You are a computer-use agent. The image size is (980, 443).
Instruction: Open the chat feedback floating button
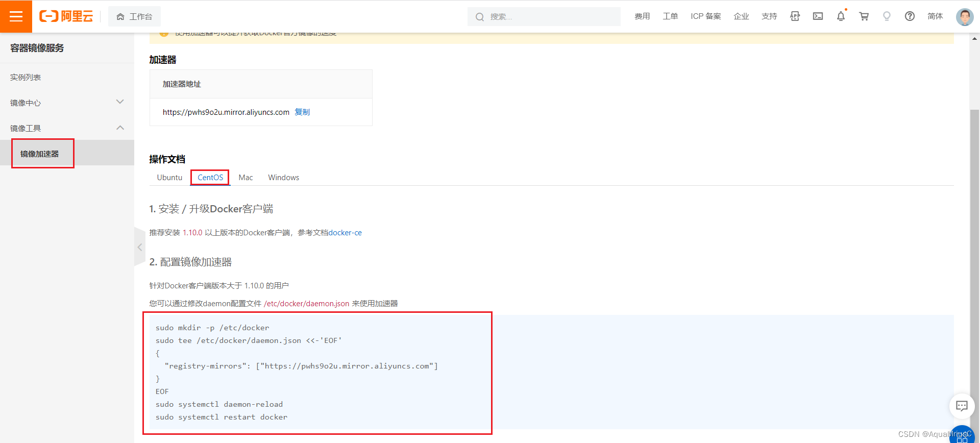point(962,406)
